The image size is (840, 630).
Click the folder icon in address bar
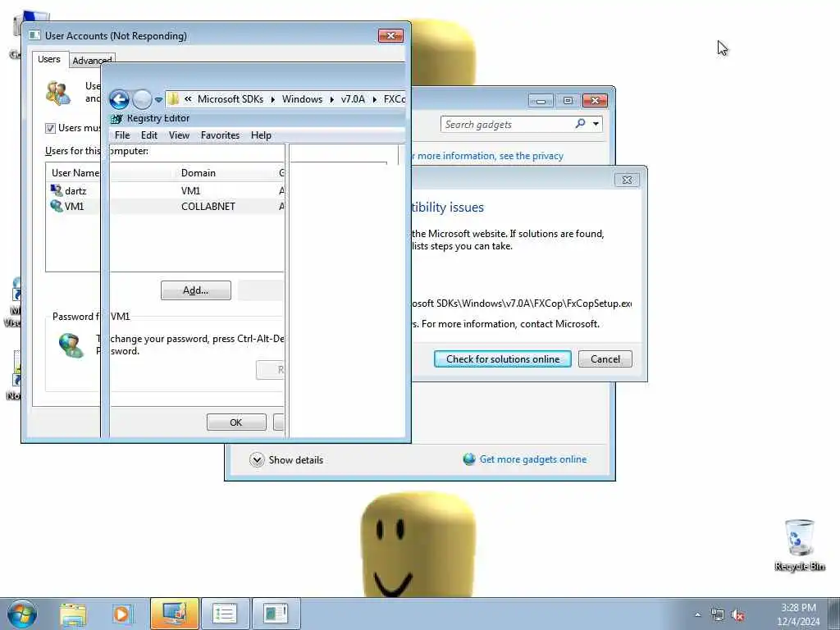(x=173, y=99)
